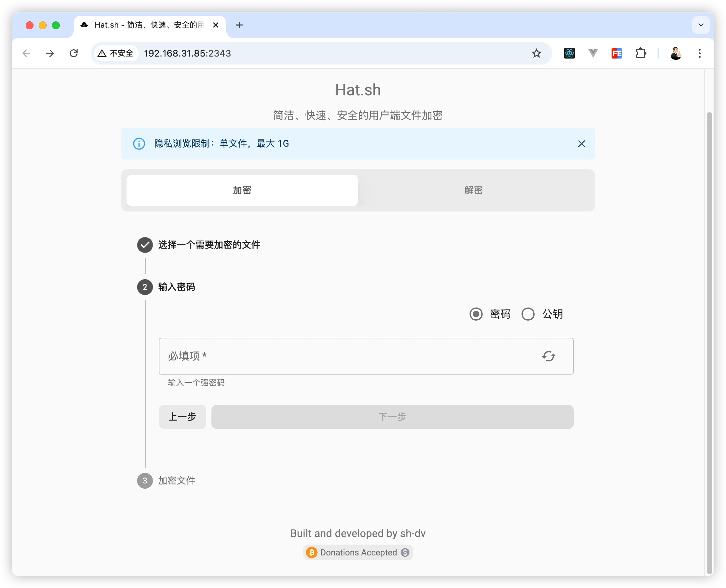The height and width of the screenshot is (588, 726).
Task: Open the Chrome three-dot menu
Action: [x=700, y=53]
